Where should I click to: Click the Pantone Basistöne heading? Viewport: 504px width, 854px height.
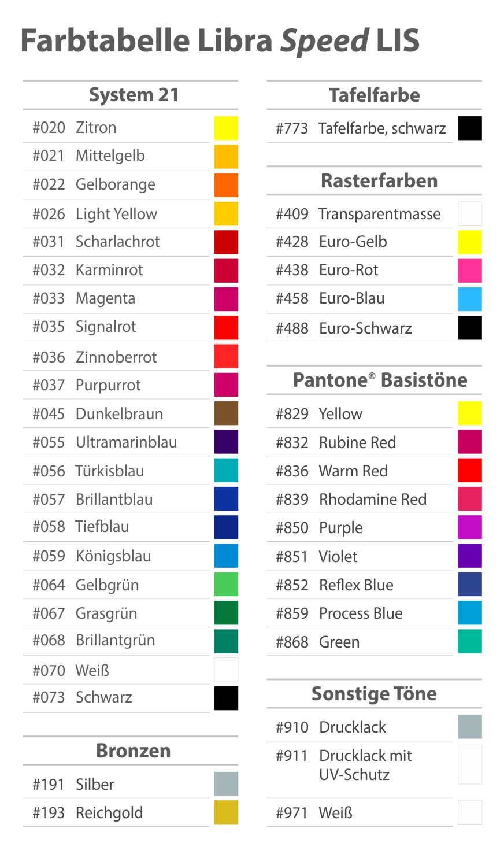coord(380,380)
